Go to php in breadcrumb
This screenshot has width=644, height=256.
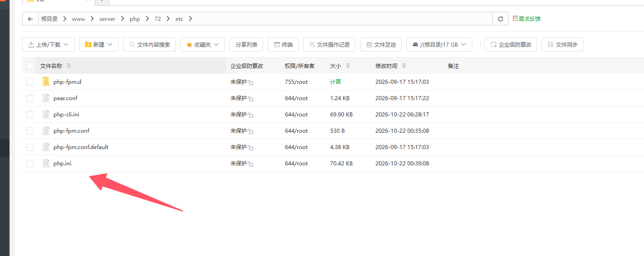click(135, 19)
